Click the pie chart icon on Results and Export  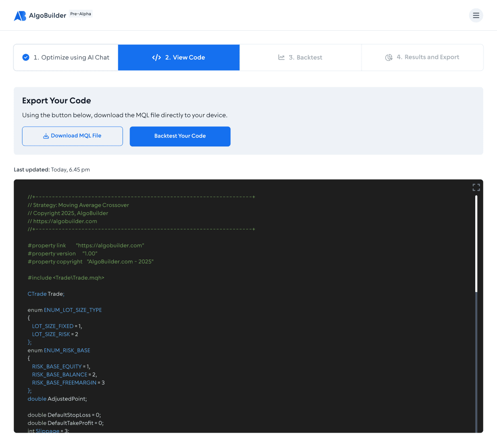388,57
